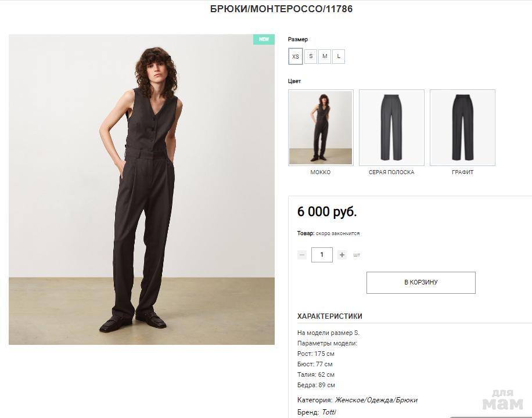
Task: Pick the ГРАФИТ trousers swatch
Action: [462, 128]
